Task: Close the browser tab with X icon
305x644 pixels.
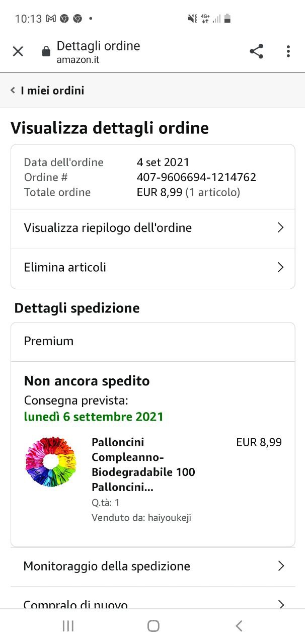Action: 18,51
